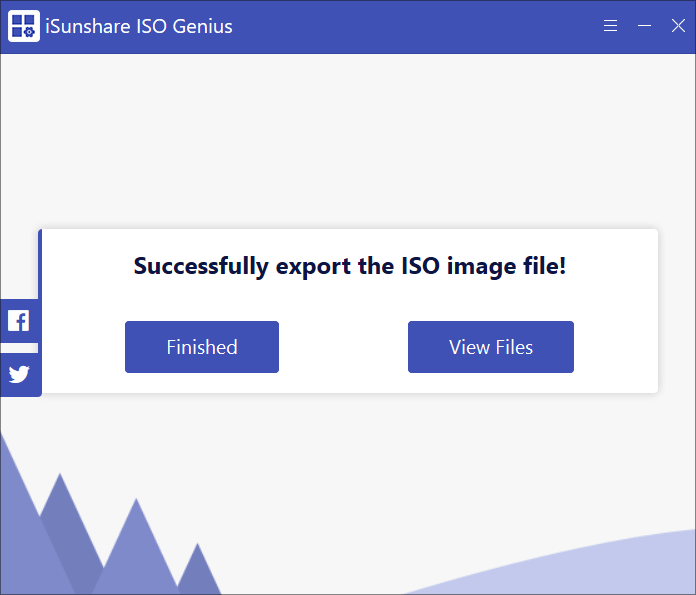Open the hamburger menu in title bar
This screenshot has height=595, width=696.
coord(610,26)
